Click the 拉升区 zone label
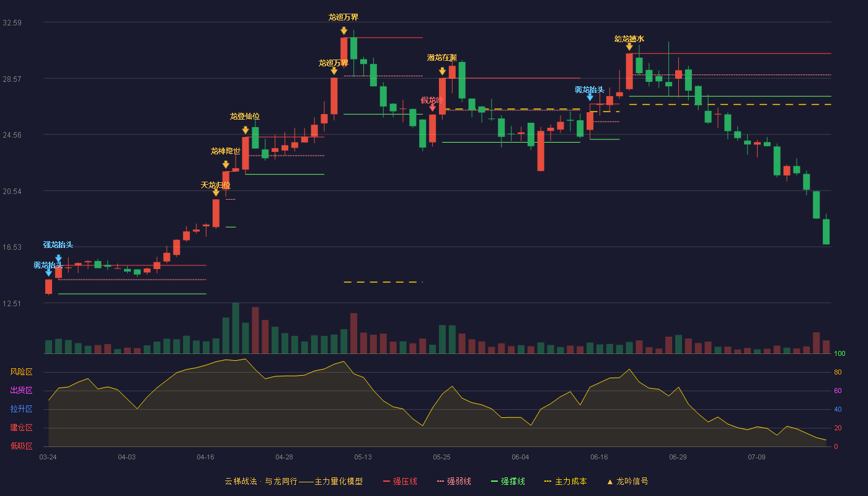 (22, 409)
